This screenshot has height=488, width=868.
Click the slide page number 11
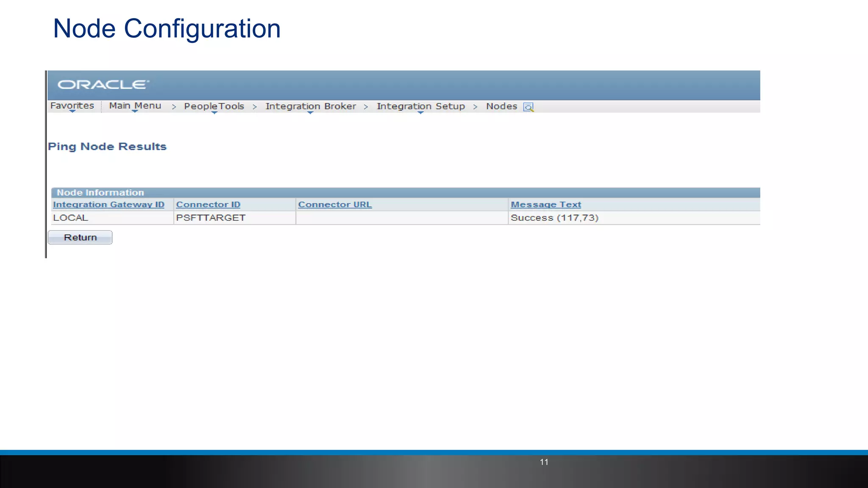pyautogui.click(x=544, y=462)
